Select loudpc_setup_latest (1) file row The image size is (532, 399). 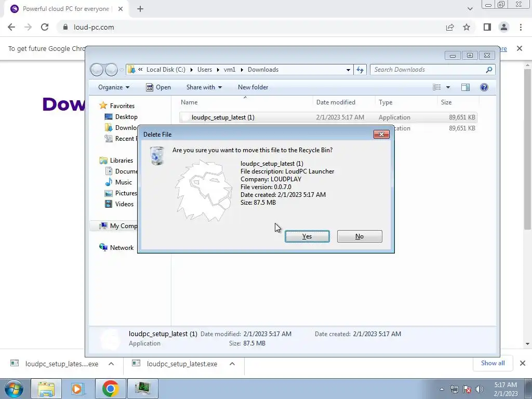click(x=328, y=117)
